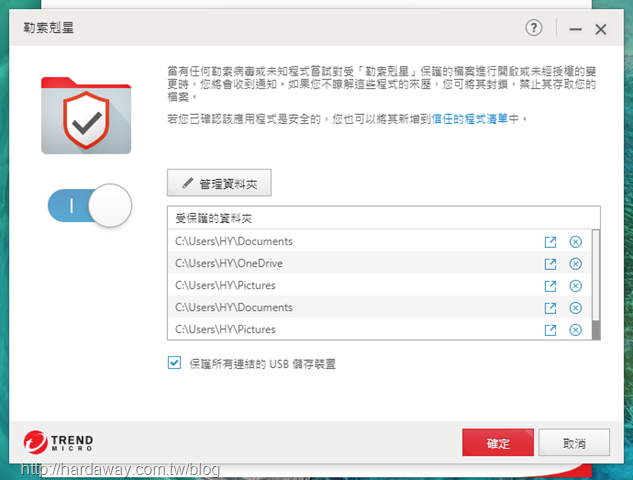The height and width of the screenshot is (480, 633).
Task: Click the 管理資料夾 button
Action: point(219,183)
